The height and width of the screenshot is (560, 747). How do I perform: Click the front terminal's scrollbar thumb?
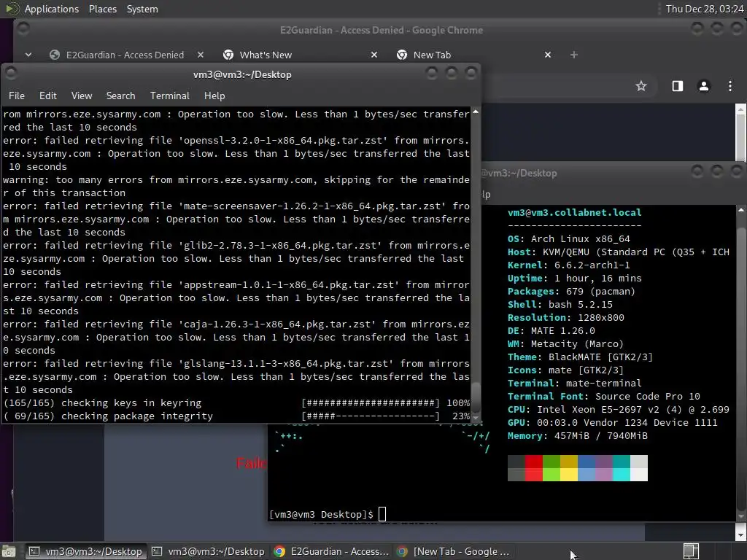pyautogui.click(x=476, y=396)
